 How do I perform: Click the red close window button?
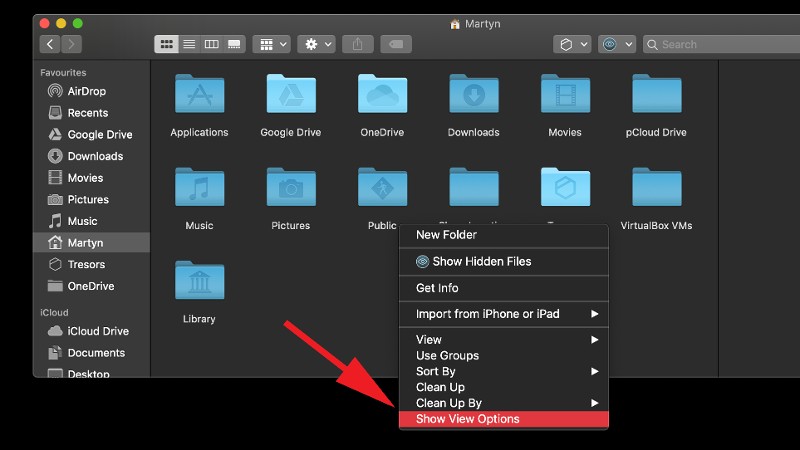pos(44,23)
